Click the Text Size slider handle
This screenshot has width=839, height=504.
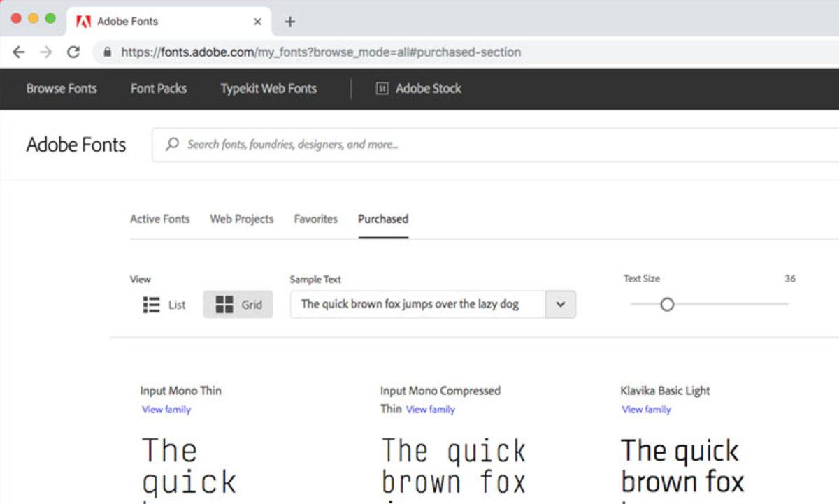coord(667,305)
